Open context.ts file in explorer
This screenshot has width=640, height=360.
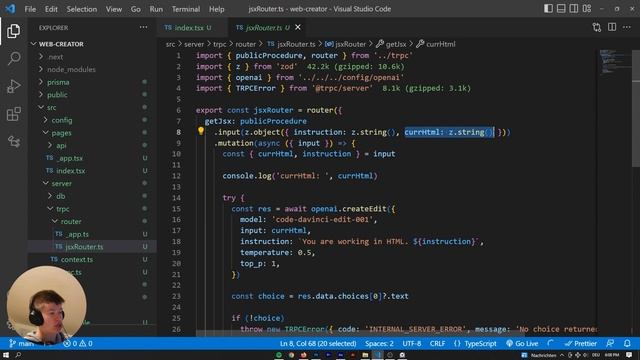tap(76, 259)
